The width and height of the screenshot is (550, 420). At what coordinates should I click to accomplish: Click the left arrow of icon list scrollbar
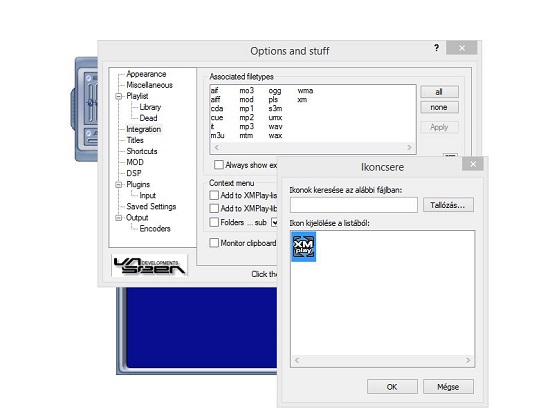pyautogui.click(x=297, y=360)
